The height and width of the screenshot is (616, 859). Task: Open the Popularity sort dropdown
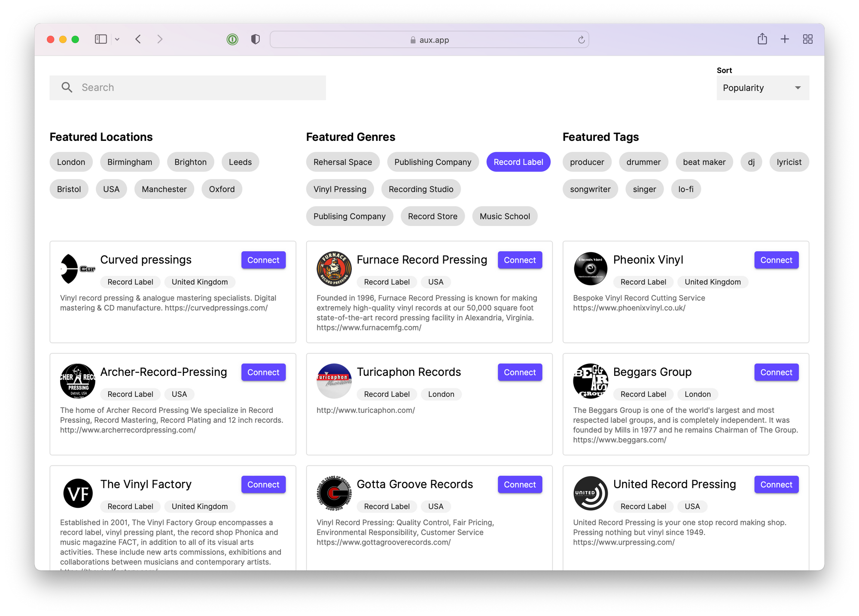click(x=763, y=88)
